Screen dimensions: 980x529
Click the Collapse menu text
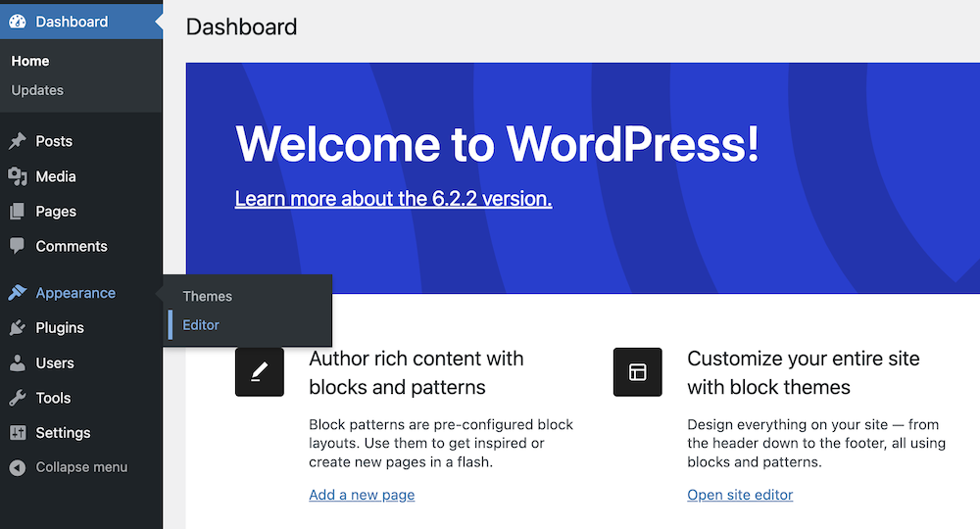[x=81, y=467]
